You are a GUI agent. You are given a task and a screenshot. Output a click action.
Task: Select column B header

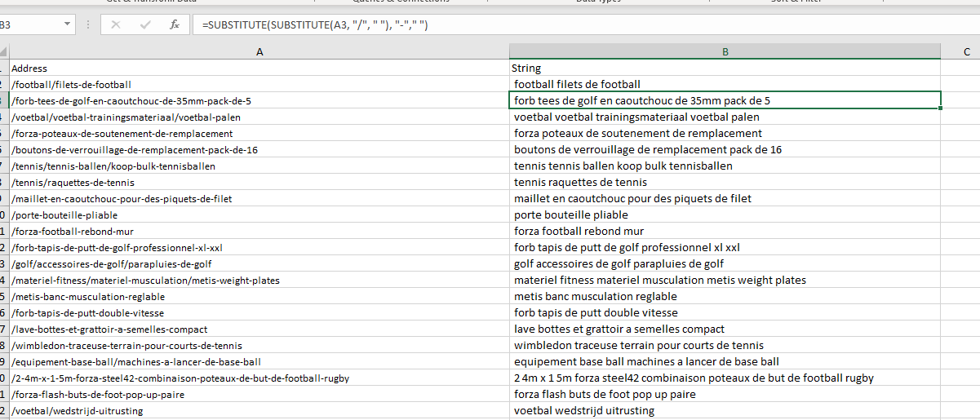click(x=725, y=52)
